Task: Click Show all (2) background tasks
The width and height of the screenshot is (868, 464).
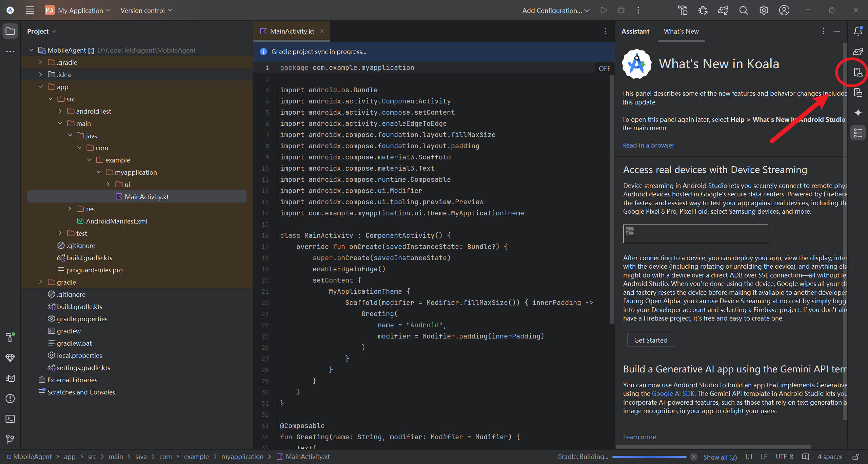Action: (x=720, y=457)
